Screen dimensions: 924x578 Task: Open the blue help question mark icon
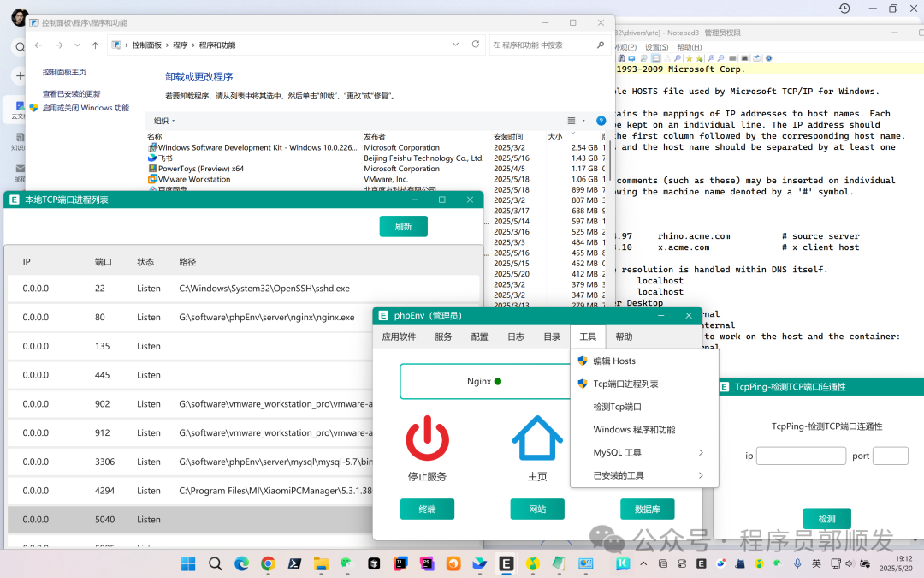coord(601,121)
